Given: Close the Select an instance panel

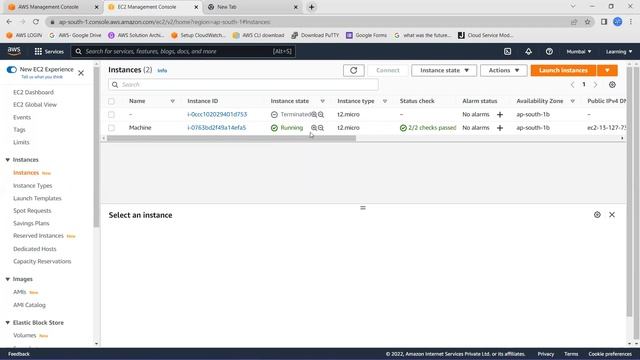Looking at the screenshot, I should [612, 215].
